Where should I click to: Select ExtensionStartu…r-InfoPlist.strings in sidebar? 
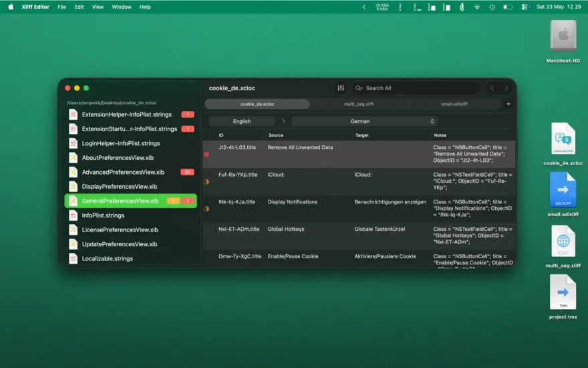130,128
